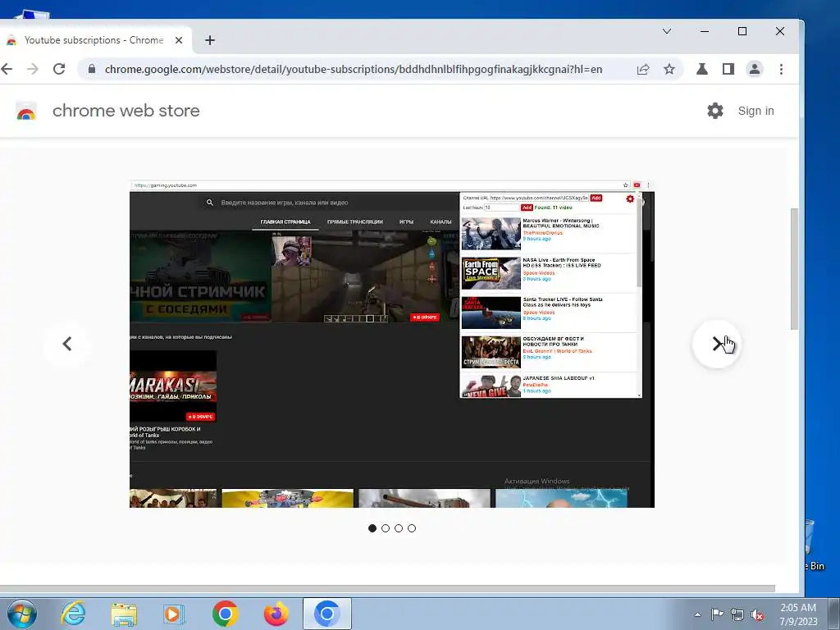Go back to the previous page
This screenshot has height=630, width=840.
point(7,69)
